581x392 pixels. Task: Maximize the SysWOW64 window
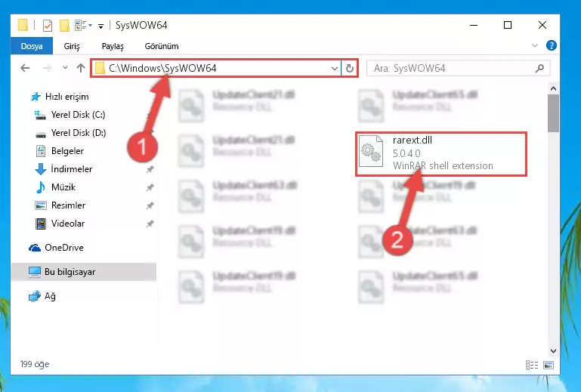(508, 25)
